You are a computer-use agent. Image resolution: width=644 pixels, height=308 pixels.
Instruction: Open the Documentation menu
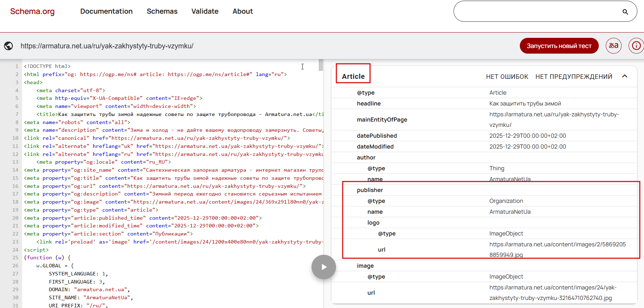(106, 11)
